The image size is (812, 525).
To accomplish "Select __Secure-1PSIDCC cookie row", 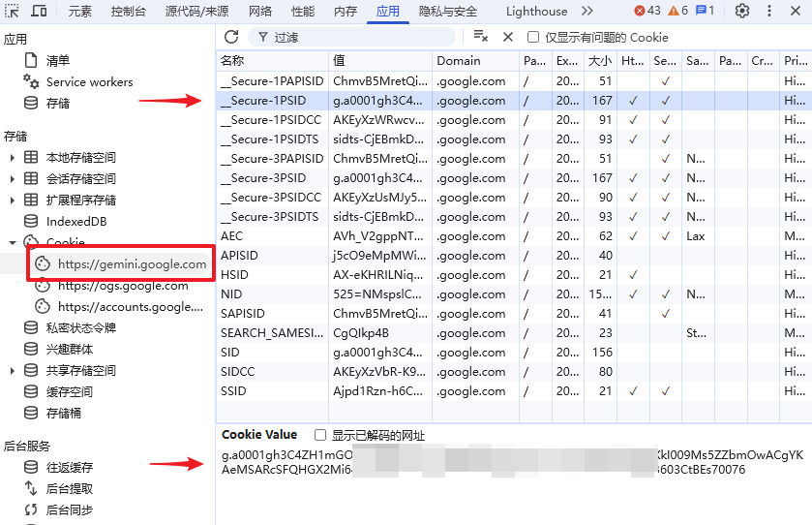I will point(514,120).
